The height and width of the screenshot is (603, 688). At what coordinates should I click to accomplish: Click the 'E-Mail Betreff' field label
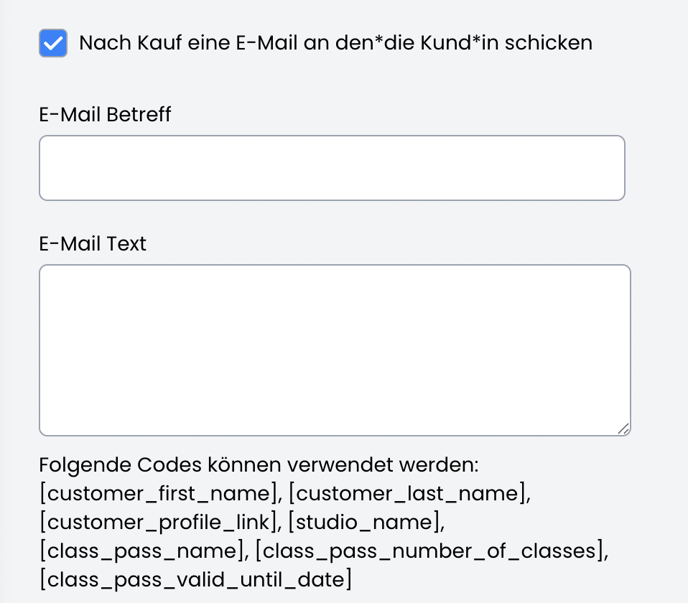[105, 115]
